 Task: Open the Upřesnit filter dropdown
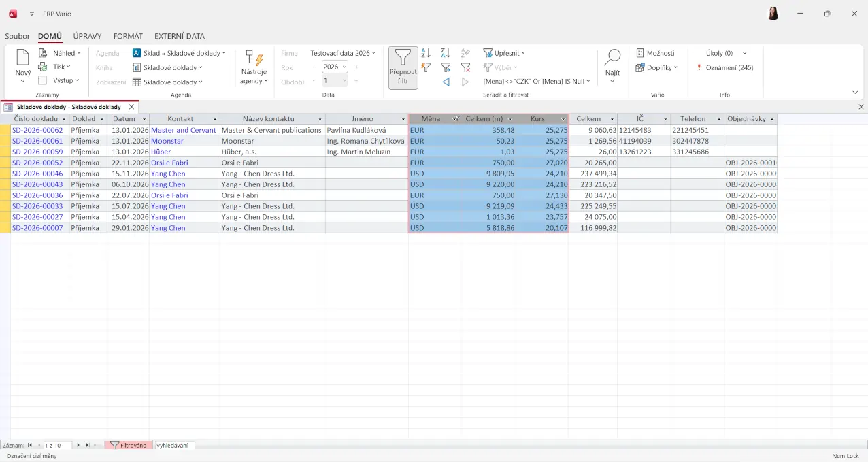click(504, 53)
